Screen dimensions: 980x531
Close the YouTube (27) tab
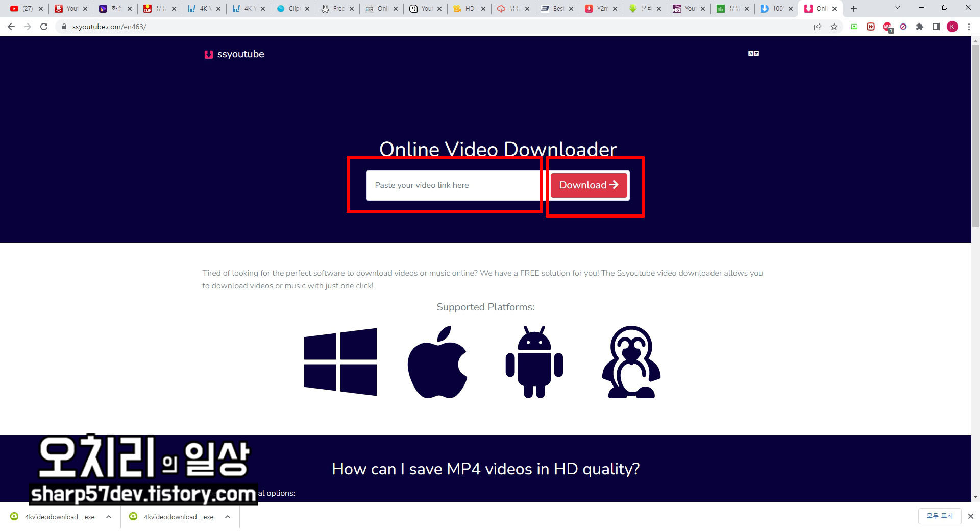(41, 9)
